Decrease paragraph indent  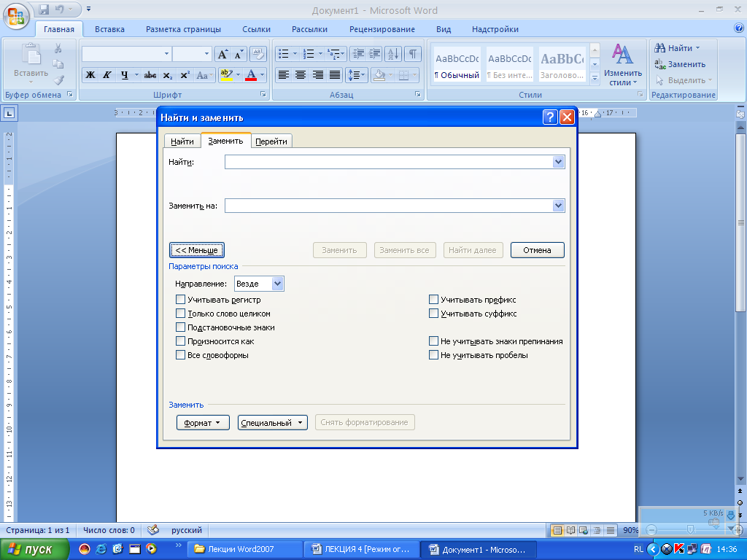[357, 54]
